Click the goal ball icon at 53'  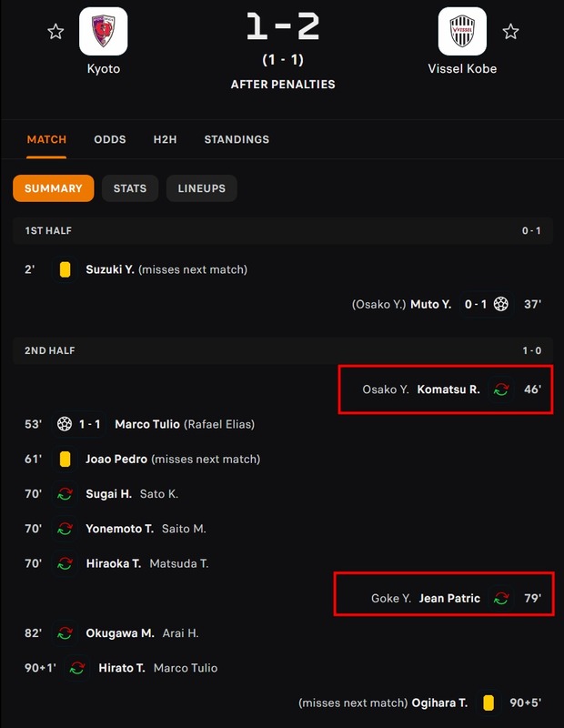point(65,424)
